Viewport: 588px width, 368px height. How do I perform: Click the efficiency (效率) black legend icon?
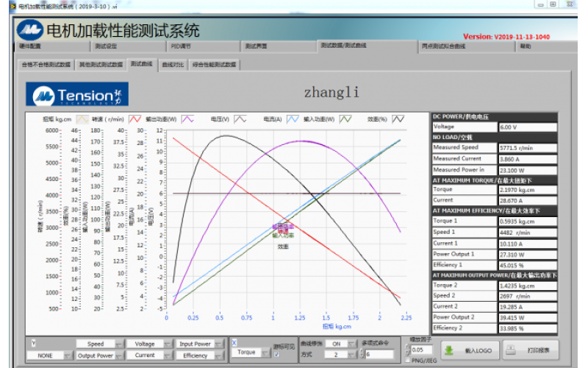pos(398,118)
